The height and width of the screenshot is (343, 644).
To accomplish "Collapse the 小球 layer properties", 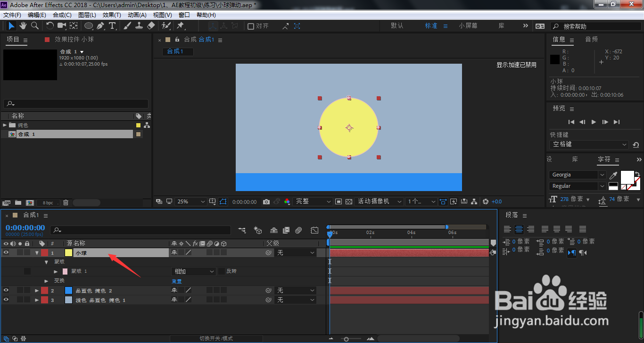I will click(x=37, y=253).
